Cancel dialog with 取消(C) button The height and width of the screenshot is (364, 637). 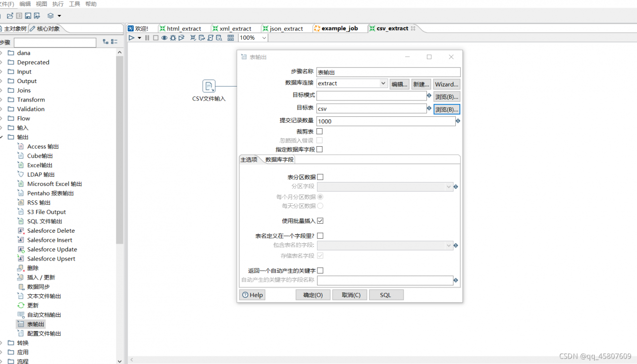(x=351, y=295)
